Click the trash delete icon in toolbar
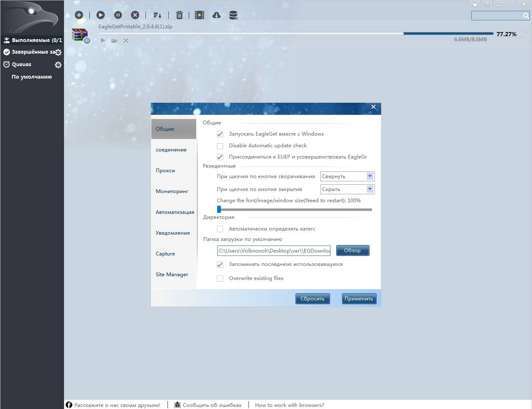Image resolution: width=532 pixels, height=409 pixels. (x=180, y=15)
